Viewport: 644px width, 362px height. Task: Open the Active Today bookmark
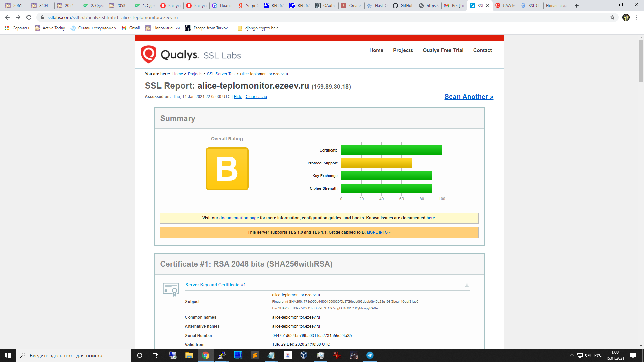[50, 28]
